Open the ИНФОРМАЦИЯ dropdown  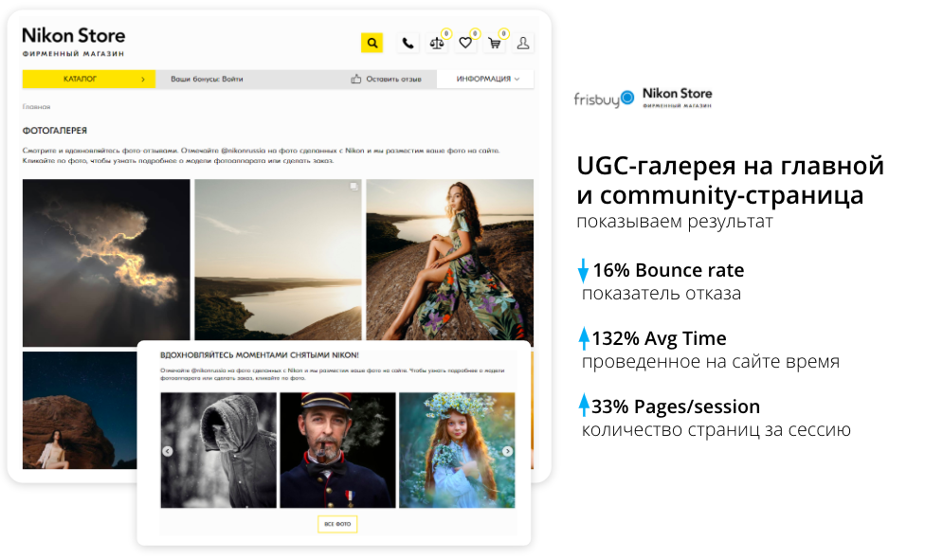pyautogui.click(x=487, y=80)
